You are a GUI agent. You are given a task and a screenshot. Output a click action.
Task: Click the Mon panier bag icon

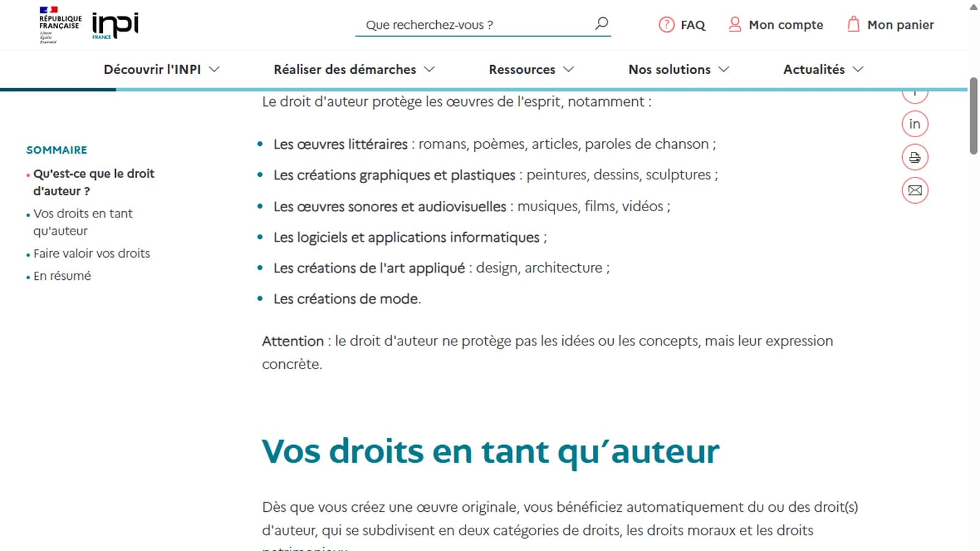pos(853,24)
